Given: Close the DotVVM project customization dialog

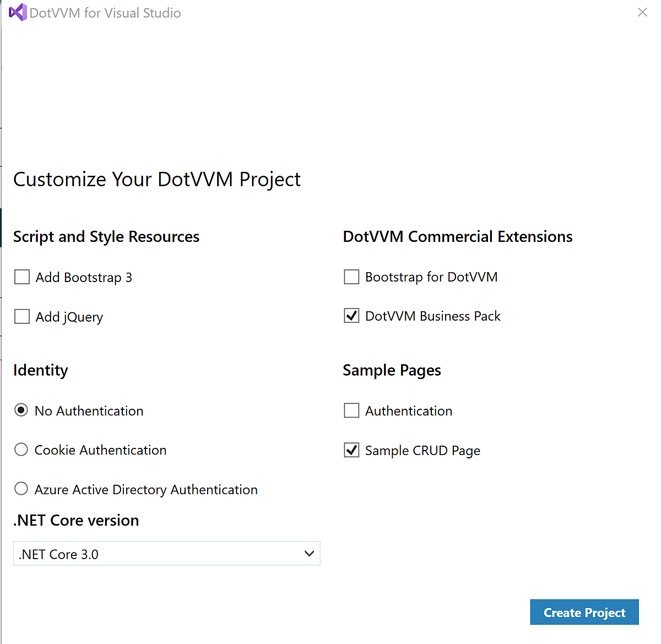Looking at the screenshot, I should click(642, 12).
